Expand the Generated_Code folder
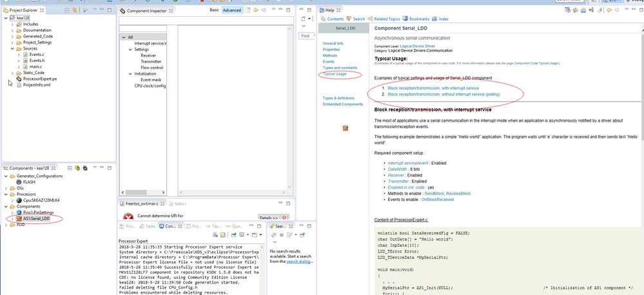 (x=12, y=36)
